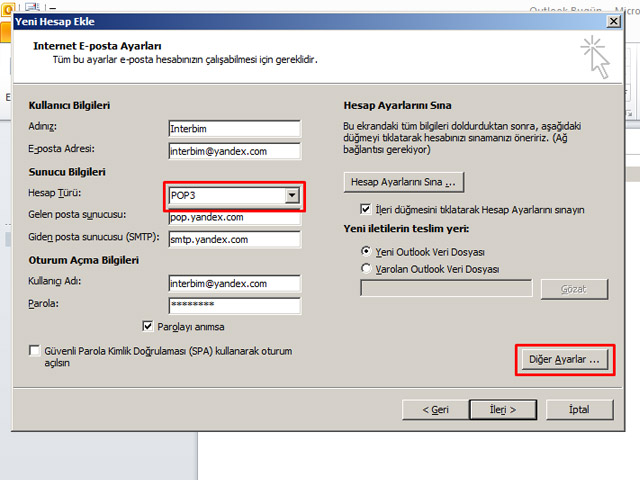Viewport: 640px width, 480px height.
Task: Uncheck the İleri düğmesini tıklatarak sınayın checkbox
Action: point(366,210)
